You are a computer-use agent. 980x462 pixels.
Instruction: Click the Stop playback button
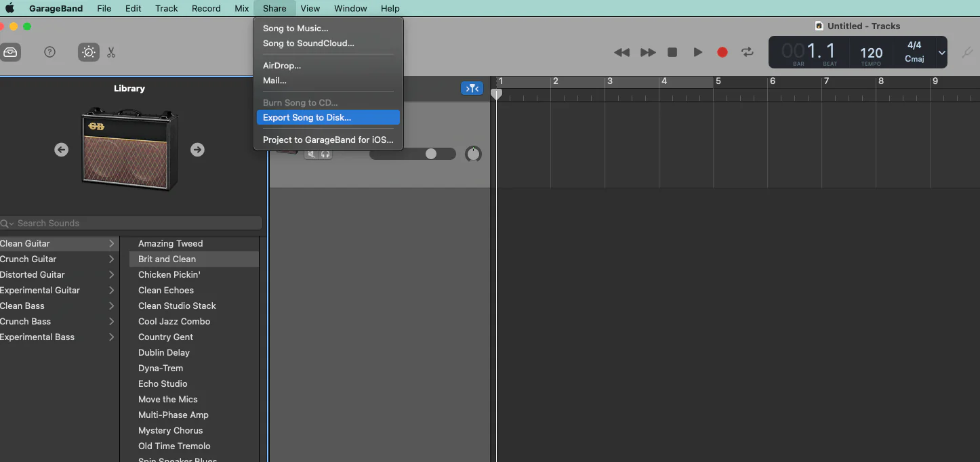point(672,51)
